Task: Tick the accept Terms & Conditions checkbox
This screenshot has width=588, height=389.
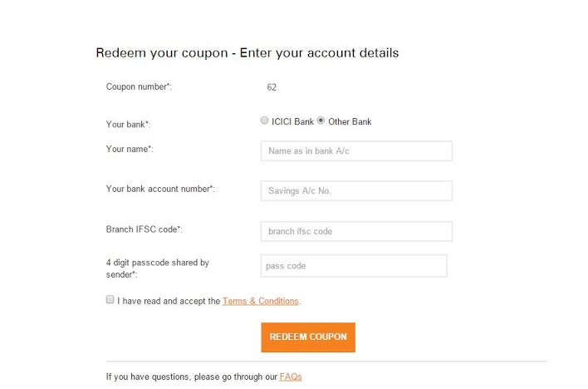Action: (110, 300)
